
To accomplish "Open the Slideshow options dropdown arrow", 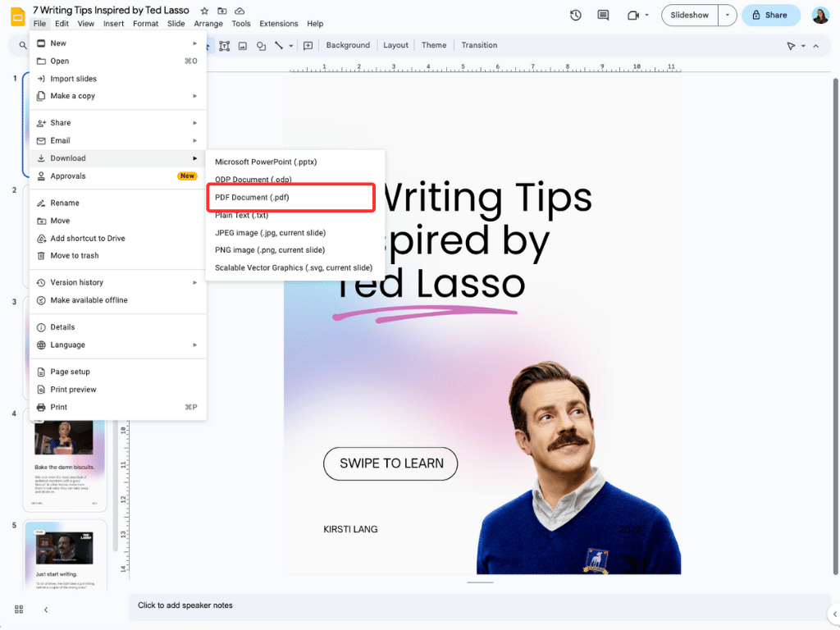I will tap(727, 15).
